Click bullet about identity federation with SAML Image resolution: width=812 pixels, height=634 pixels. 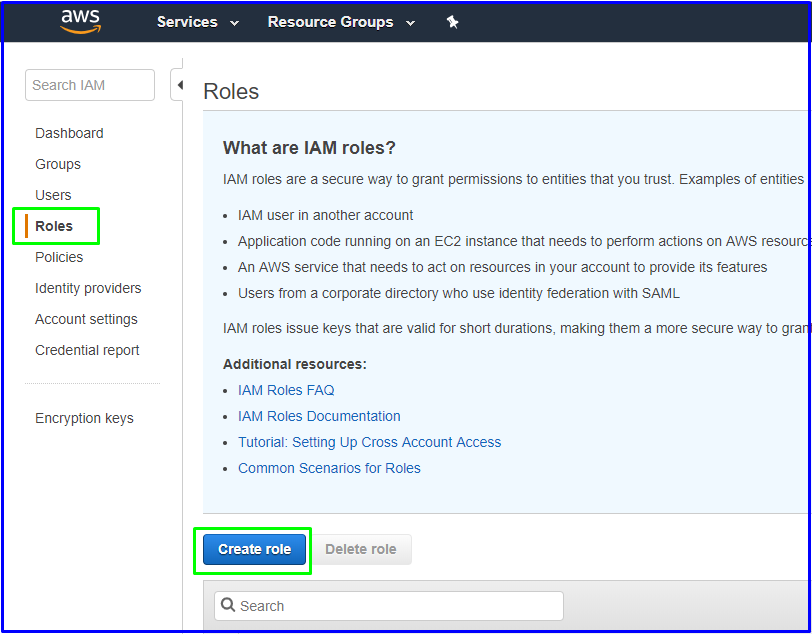coord(459,293)
